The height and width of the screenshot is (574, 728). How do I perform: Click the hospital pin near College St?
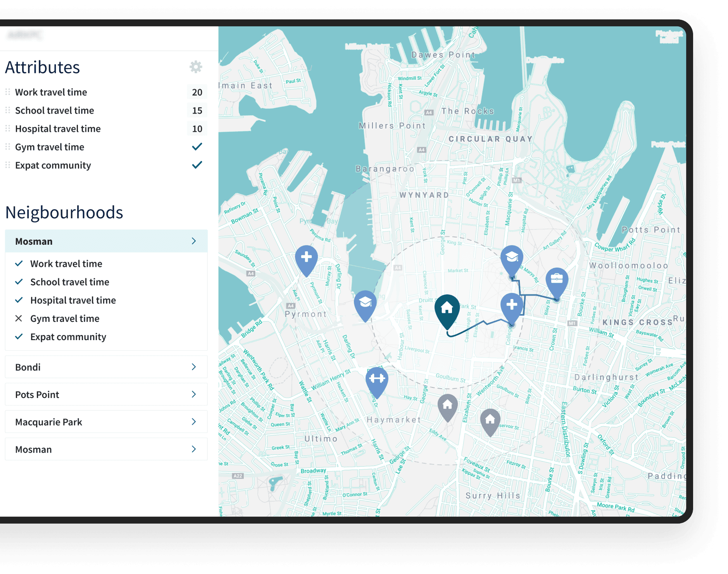click(512, 308)
